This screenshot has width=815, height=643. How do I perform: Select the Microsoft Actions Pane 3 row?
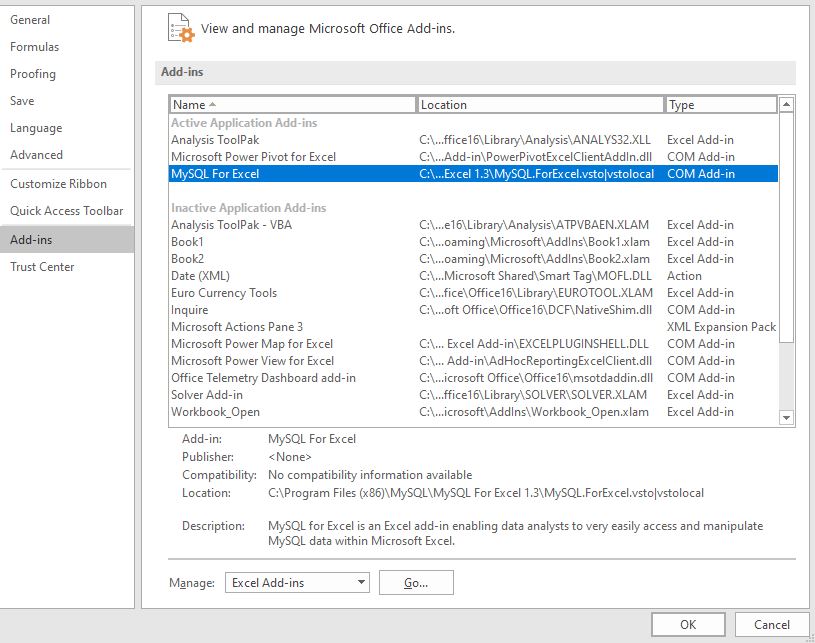coord(474,327)
